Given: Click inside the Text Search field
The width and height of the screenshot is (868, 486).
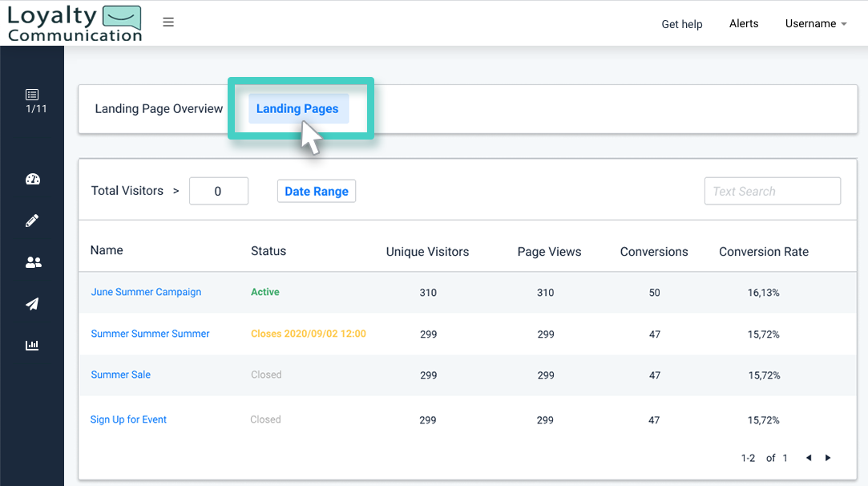Looking at the screenshot, I should (772, 191).
